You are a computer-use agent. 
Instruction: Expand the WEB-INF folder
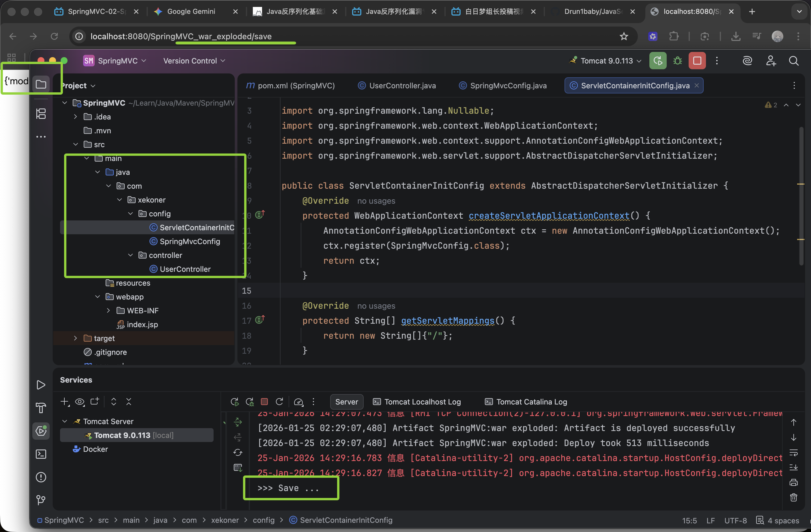(x=108, y=310)
